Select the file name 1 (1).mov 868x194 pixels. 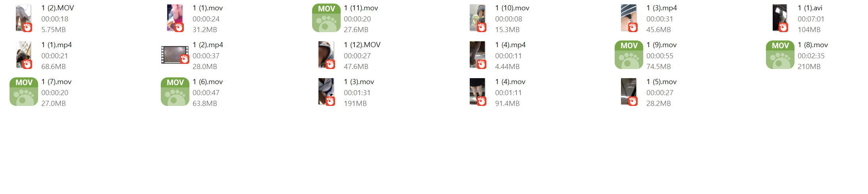[208, 8]
